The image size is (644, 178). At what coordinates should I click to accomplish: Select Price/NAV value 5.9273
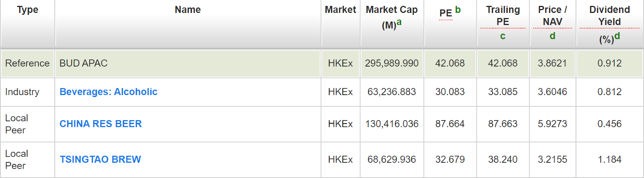tap(553, 124)
